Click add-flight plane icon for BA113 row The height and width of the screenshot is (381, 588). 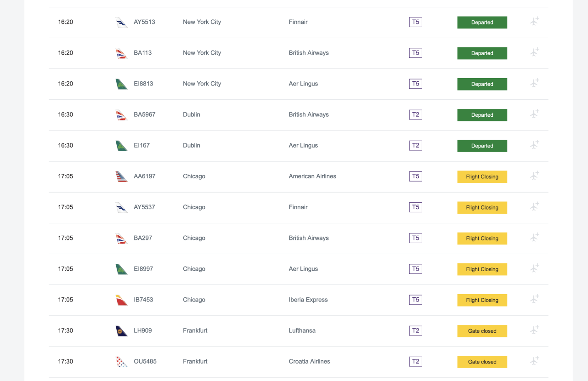pyautogui.click(x=534, y=52)
